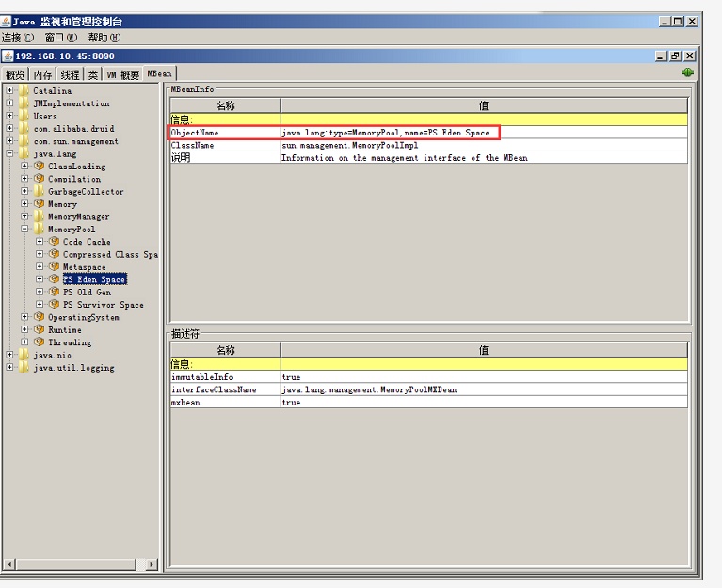The height and width of the screenshot is (588, 722).
Task: Click the Catalina folder icon
Action: [24, 90]
